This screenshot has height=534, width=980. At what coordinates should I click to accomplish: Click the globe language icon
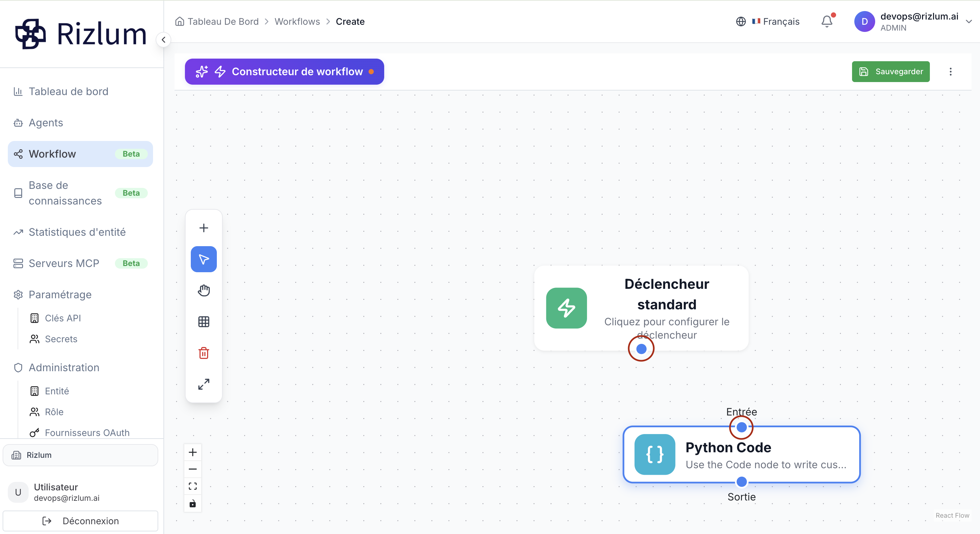[741, 22]
